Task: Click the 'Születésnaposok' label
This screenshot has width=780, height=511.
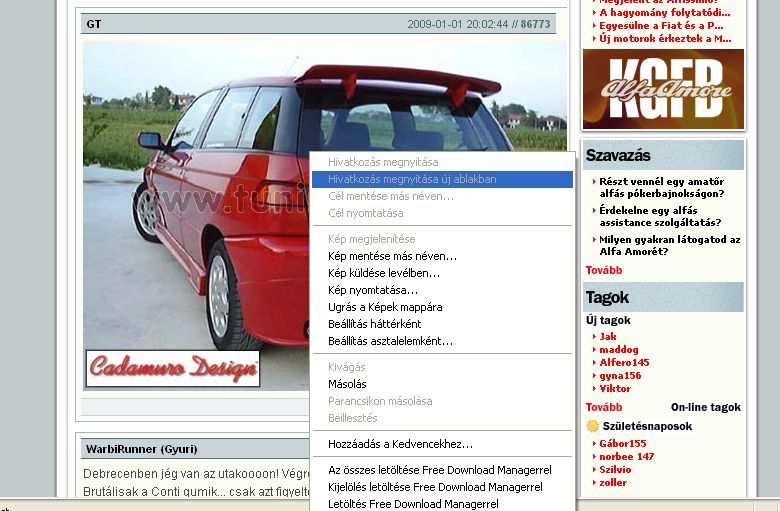Action: tap(647, 426)
